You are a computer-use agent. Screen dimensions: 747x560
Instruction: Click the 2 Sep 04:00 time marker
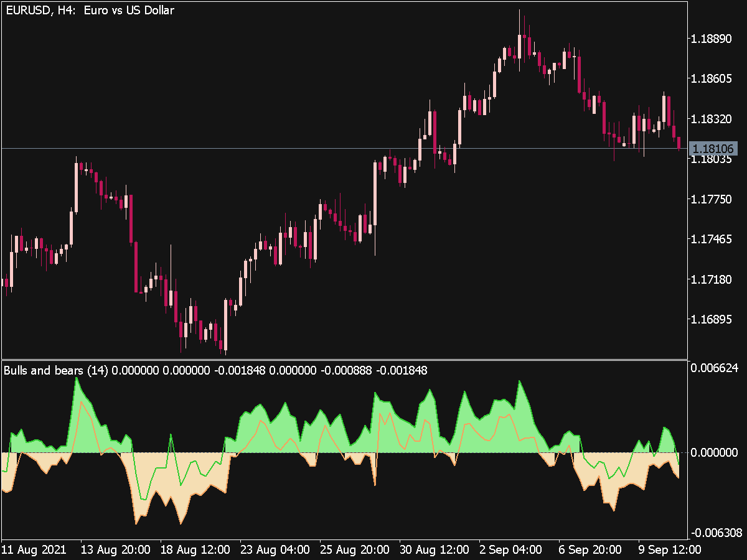[512, 550]
